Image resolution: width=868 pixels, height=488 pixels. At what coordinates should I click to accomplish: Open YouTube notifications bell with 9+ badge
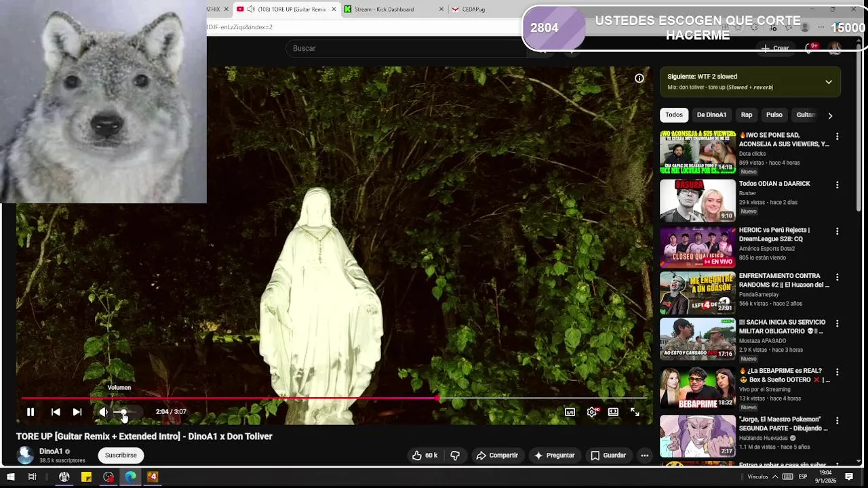[810, 48]
